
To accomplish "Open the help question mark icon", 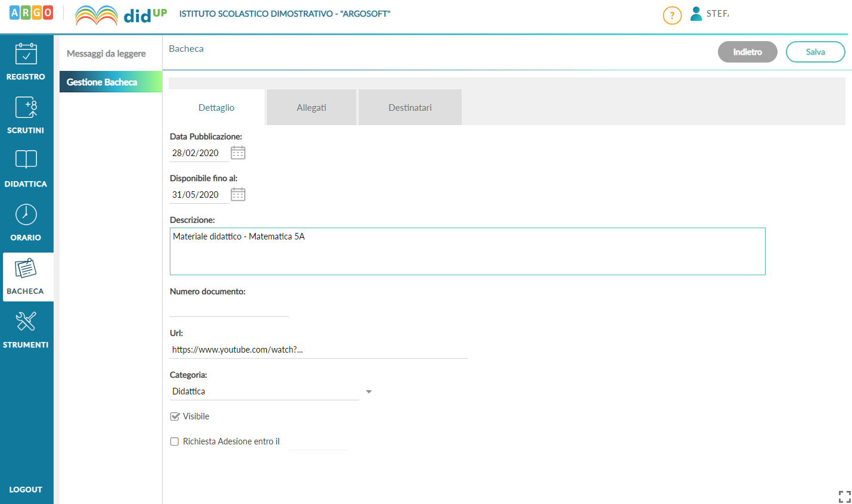I will click(x=672, y=15).
